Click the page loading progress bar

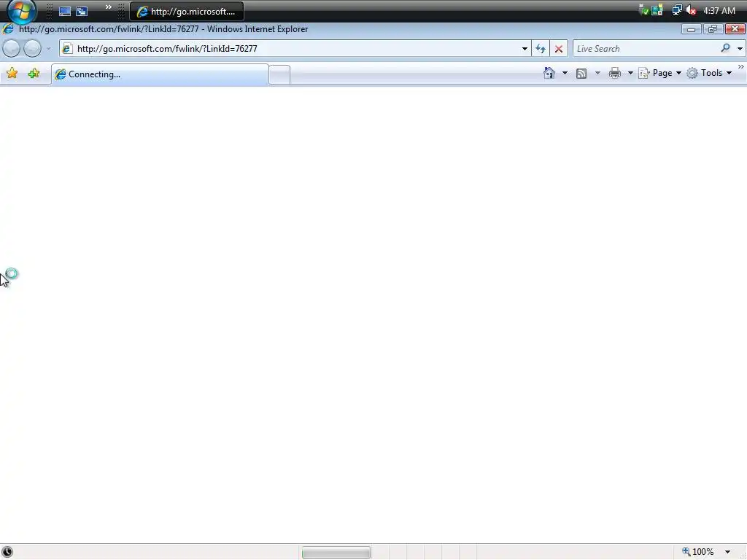tap(336, 553)
